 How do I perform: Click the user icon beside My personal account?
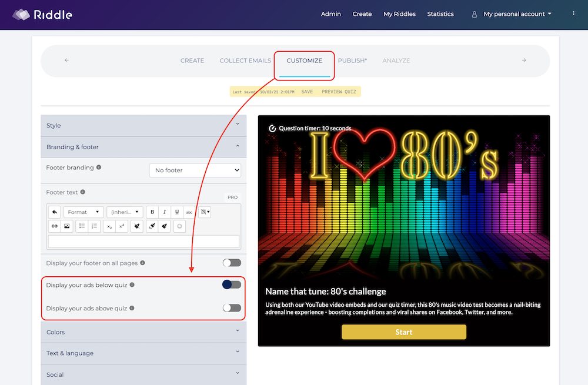(475, 14)
